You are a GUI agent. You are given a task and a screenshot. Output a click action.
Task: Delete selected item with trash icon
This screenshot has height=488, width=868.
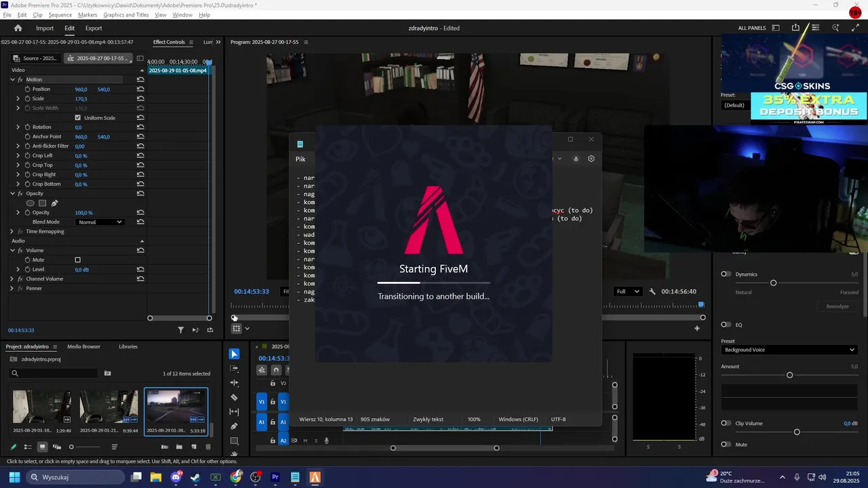point(208,447)
